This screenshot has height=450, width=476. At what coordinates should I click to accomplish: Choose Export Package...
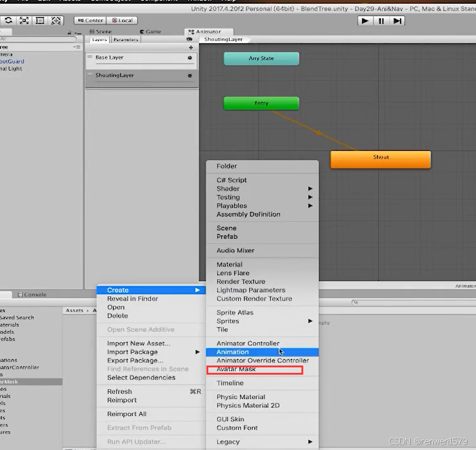pos(151,360)
